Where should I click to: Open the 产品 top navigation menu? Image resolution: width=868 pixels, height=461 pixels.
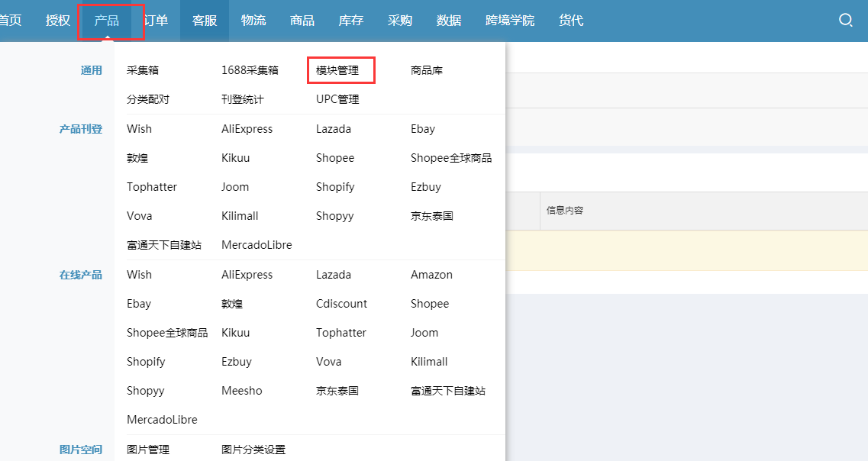[107, 21]
